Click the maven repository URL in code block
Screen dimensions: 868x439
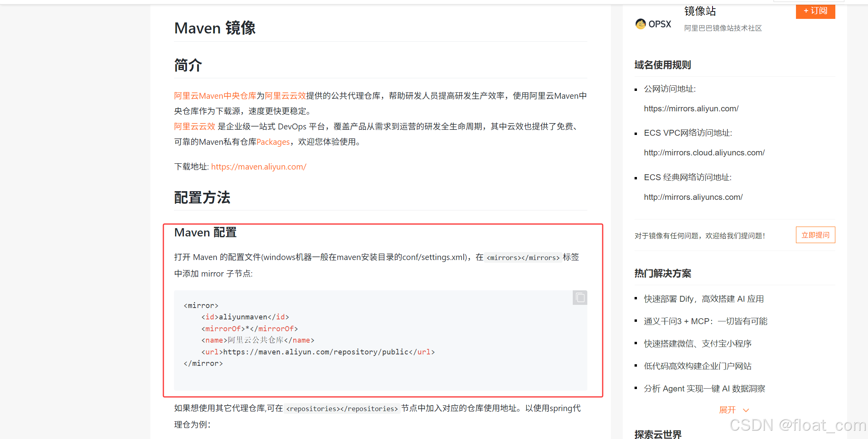[316, 352]
